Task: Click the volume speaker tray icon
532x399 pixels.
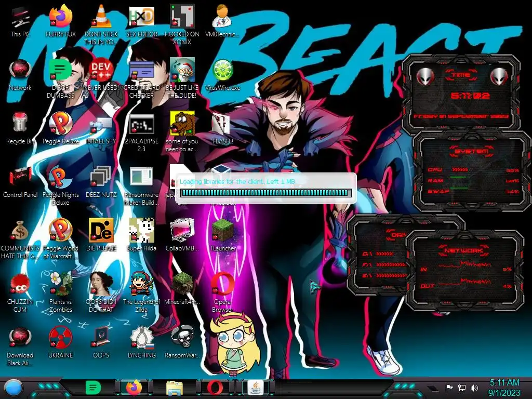Action: tap(474, 388)
